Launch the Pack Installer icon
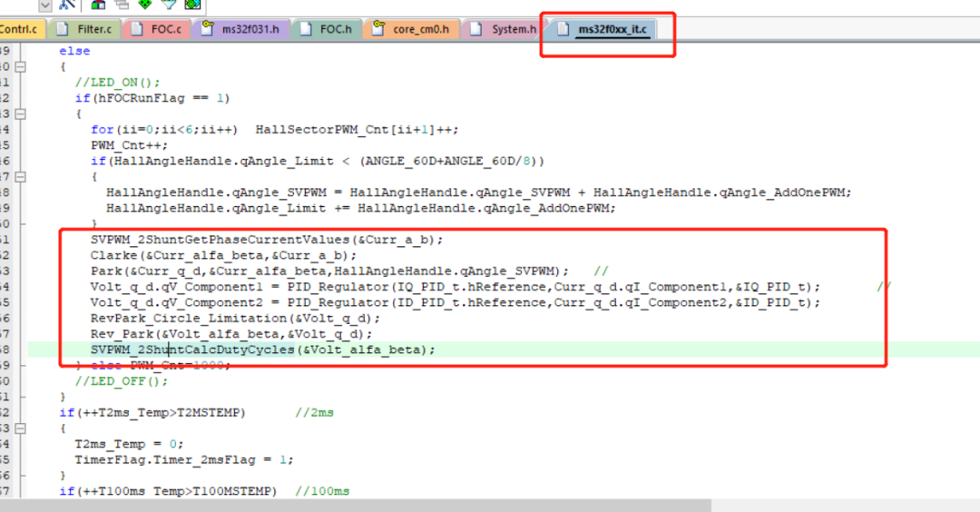The width and height of the screenshot is (980, 512). (x=192, y=5)
